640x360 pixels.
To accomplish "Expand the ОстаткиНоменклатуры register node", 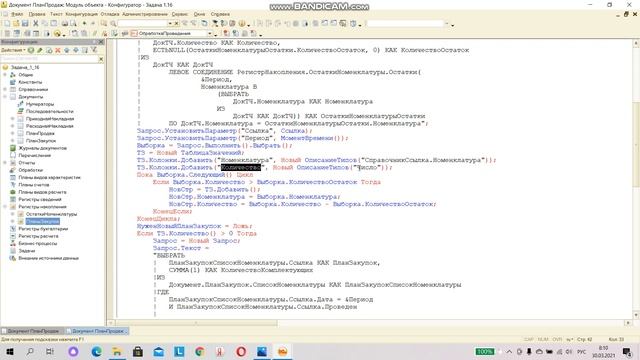I will [13, 214].
